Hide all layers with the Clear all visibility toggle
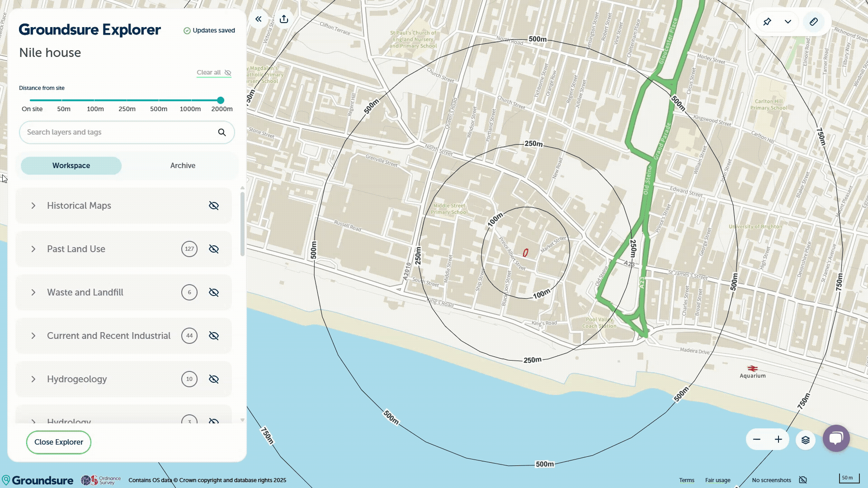The height and width of the screenshot is (488, 868). [213, 72]
